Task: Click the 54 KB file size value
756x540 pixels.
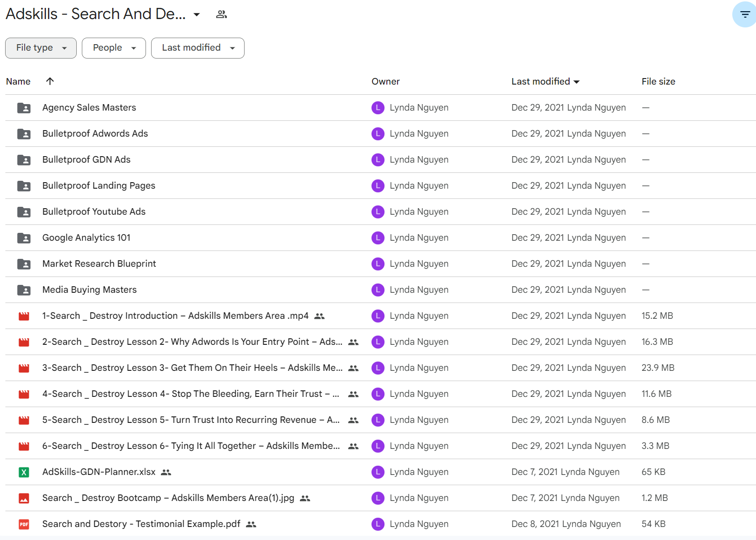Action: [x=654, y=524]
